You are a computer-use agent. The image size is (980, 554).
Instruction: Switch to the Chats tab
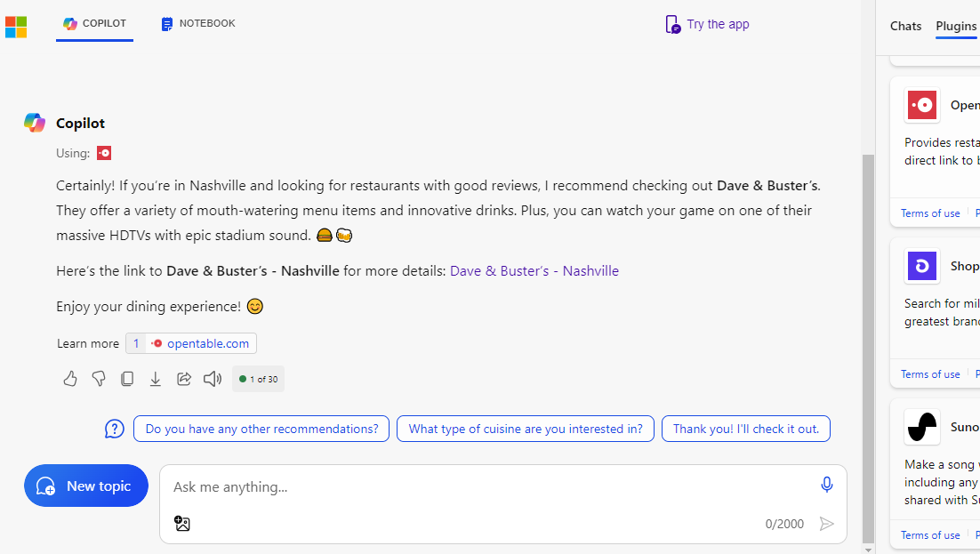coord(905,26)
